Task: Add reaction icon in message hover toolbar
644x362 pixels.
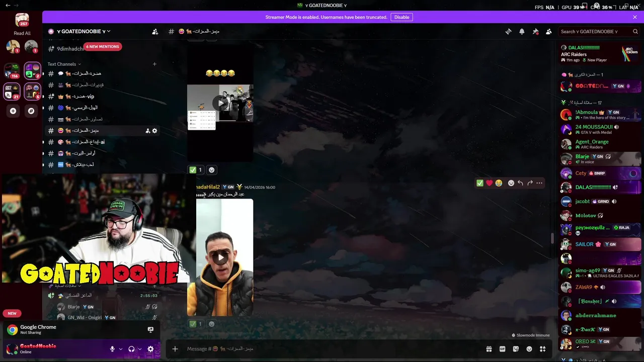Action: click(511, 183)
